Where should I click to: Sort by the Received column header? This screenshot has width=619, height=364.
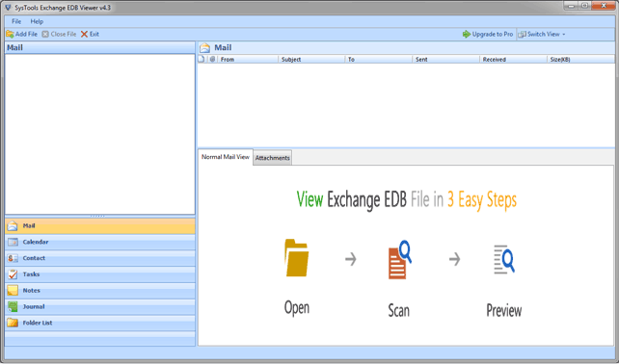514,59
